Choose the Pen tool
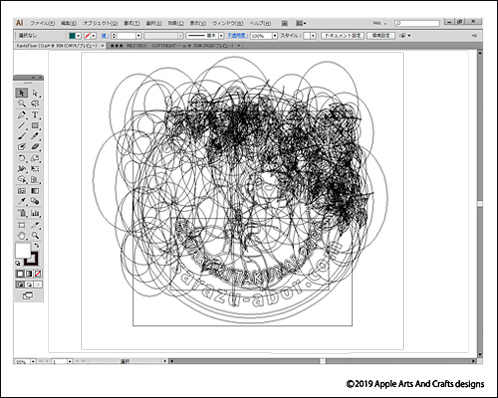 (22, 115)
